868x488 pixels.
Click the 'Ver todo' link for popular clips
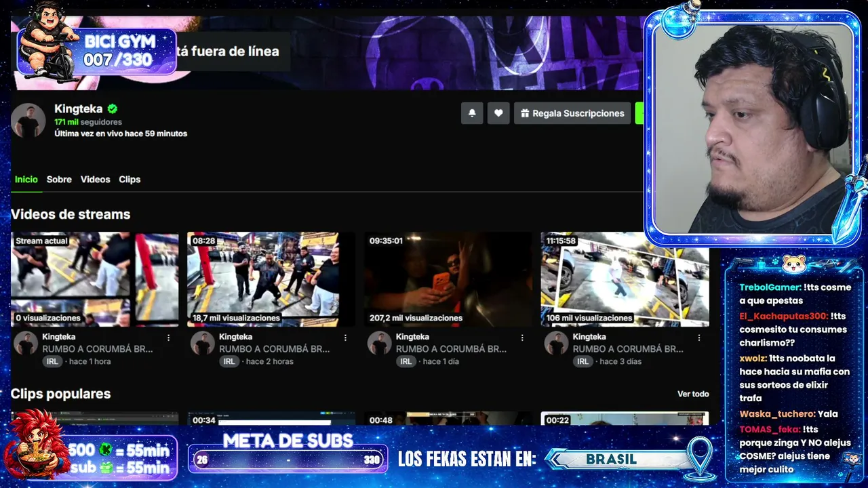[x=693, y=394]
